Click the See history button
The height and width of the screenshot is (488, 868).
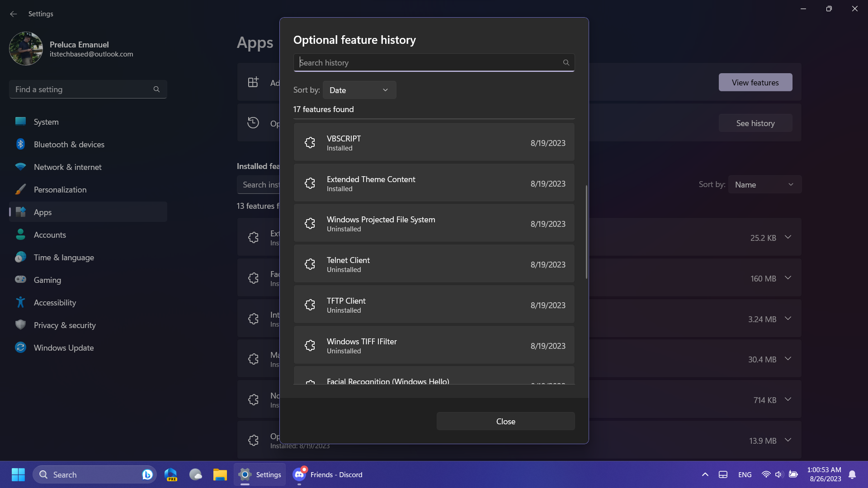[x=755, y=123]
